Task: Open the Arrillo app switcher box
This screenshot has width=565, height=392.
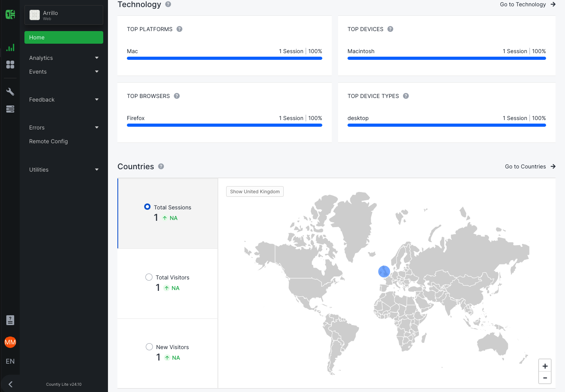Action: pos(64,15)
